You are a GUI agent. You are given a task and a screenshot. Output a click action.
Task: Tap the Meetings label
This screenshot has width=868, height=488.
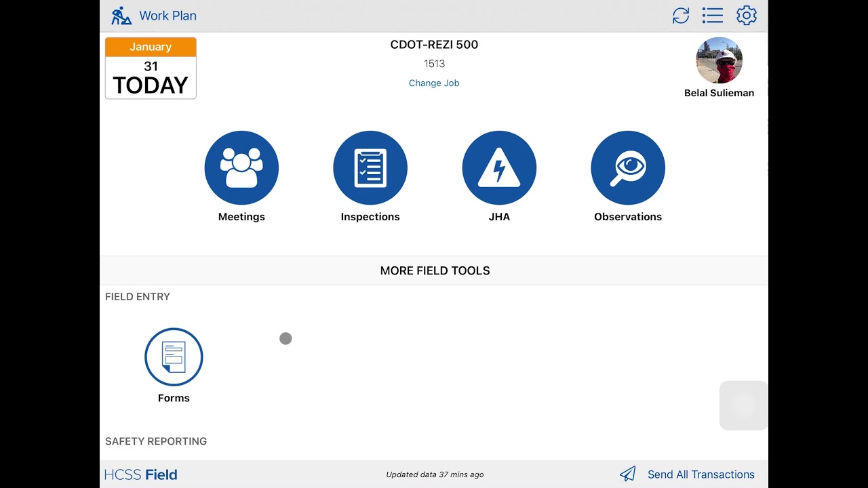pyautogui.click(x=241, y=217)
